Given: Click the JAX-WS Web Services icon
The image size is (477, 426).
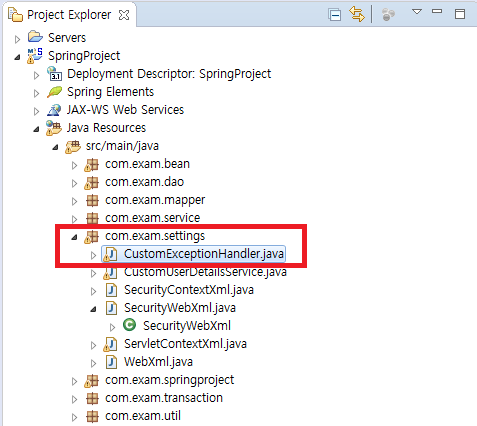Looking at the screenshot, I should tap(54, 110).
